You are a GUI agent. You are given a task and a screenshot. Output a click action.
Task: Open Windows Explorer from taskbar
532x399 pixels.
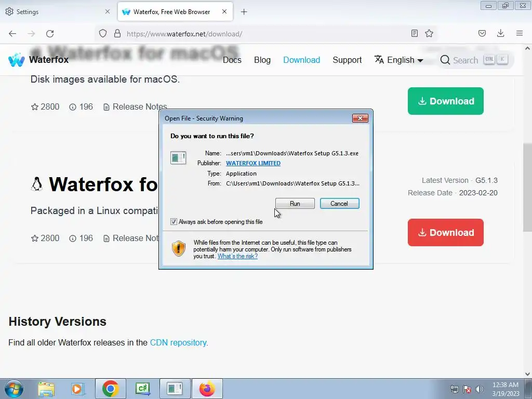pos(46,389)
